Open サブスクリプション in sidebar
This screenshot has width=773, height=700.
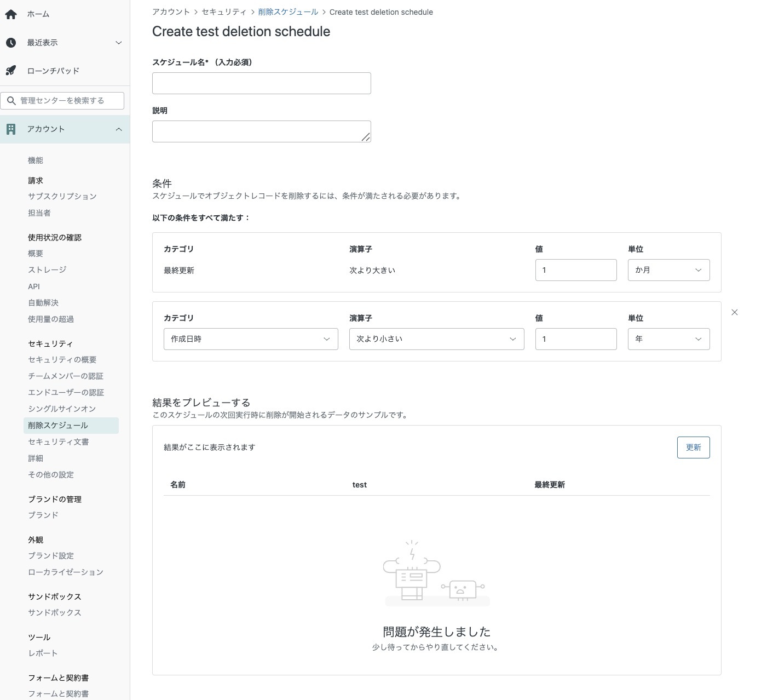62,196
